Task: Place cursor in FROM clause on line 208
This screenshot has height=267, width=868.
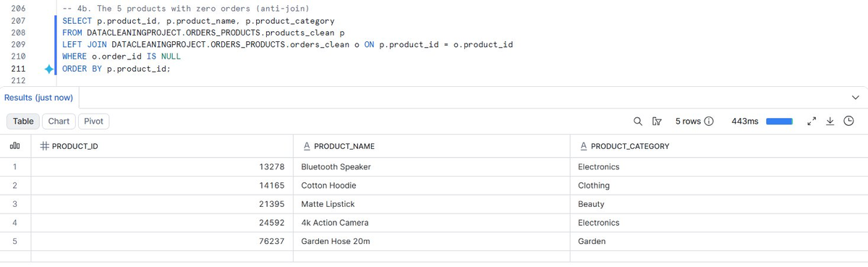Action: click(x=203, y=33)
